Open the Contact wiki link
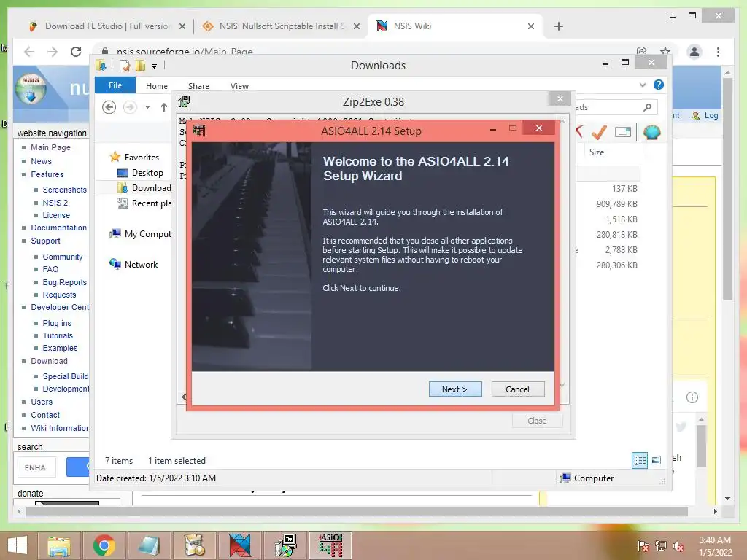Viewport: 747px width, 560px height. click(x=45, y=415)
